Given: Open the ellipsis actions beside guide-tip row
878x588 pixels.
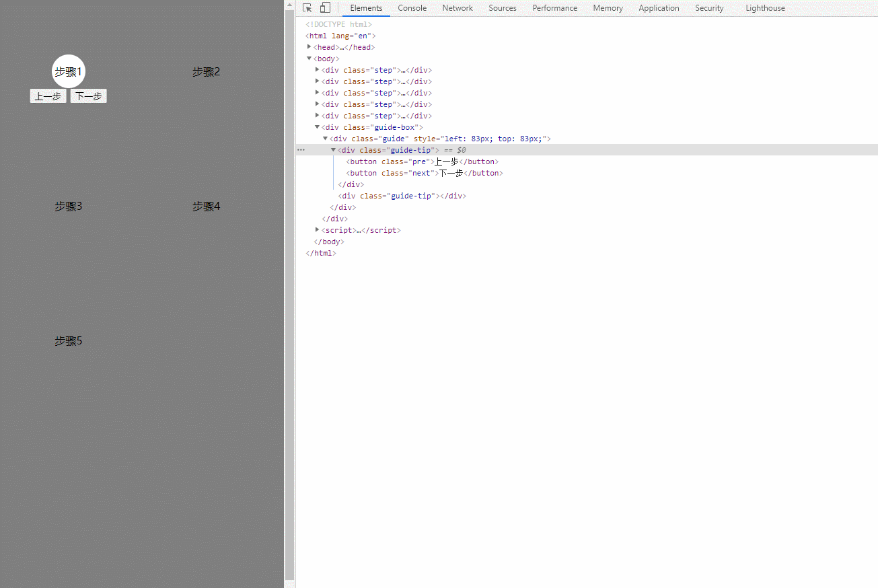Looking at the screenshot, I should pos(301,150).
